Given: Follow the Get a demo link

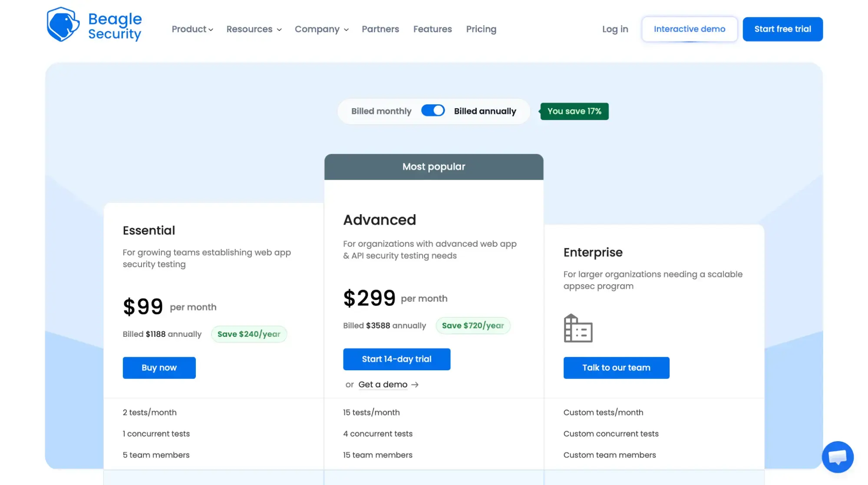Looking at the screenshot, I should click(x=383, y=385).
